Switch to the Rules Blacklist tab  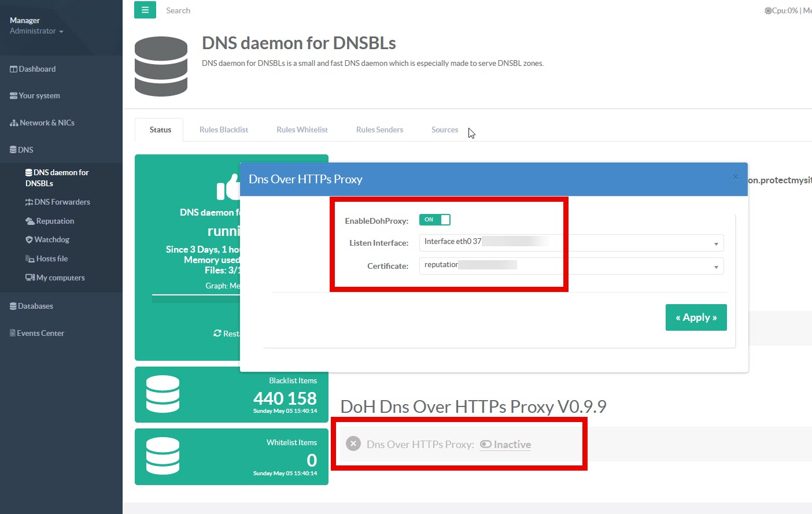223,130
